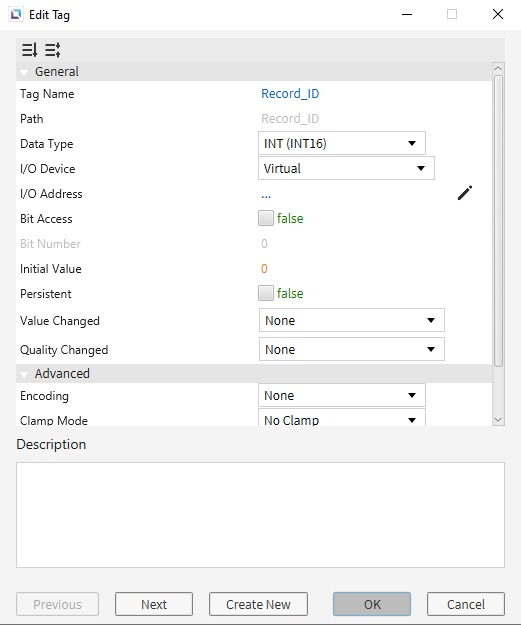Viewport: 521px width, 625px height.
Task: Open the Value Changed dropdown
Action: pyautogui.click(x=352, y=320)
